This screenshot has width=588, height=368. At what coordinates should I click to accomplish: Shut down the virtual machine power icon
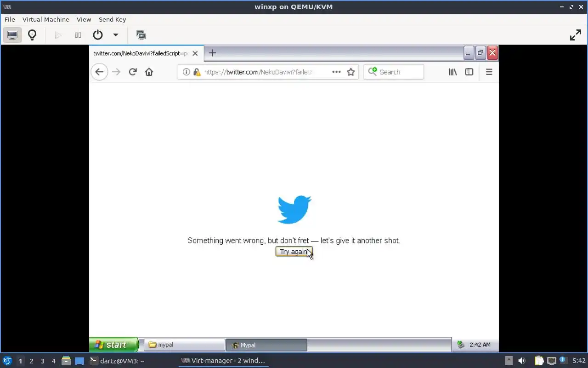(97, 35)
